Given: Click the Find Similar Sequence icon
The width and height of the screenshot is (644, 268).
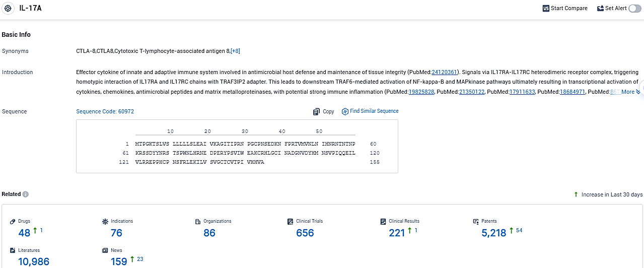Looking at the screenshot, I should [345, 111].
